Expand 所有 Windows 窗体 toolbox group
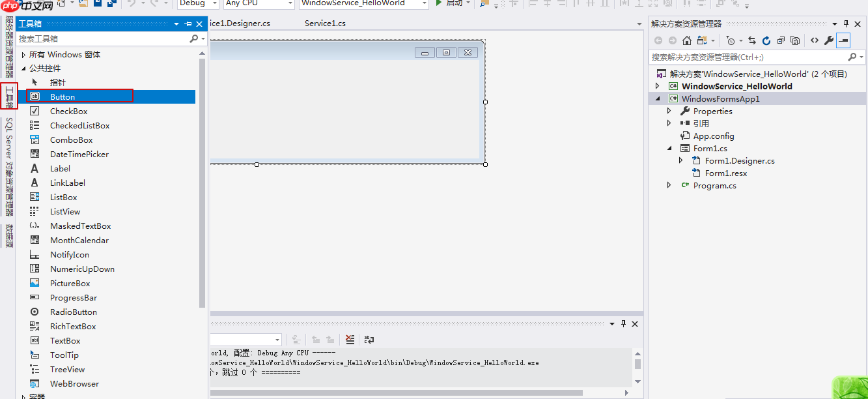The width and height of the screenshot is (868, 399). [x=23, y=55]
